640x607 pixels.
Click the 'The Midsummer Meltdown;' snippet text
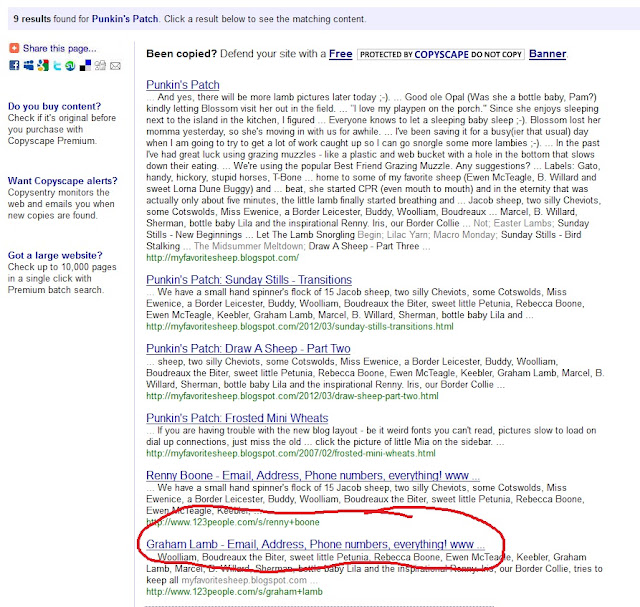pos(249,246)
